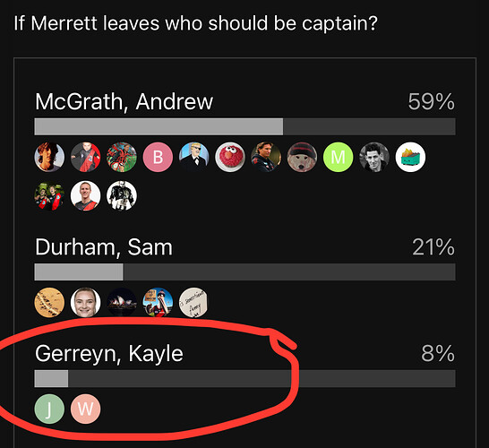Click McGrath's 59% result bar
489x448 pixels.
click(x=244, y=126)
